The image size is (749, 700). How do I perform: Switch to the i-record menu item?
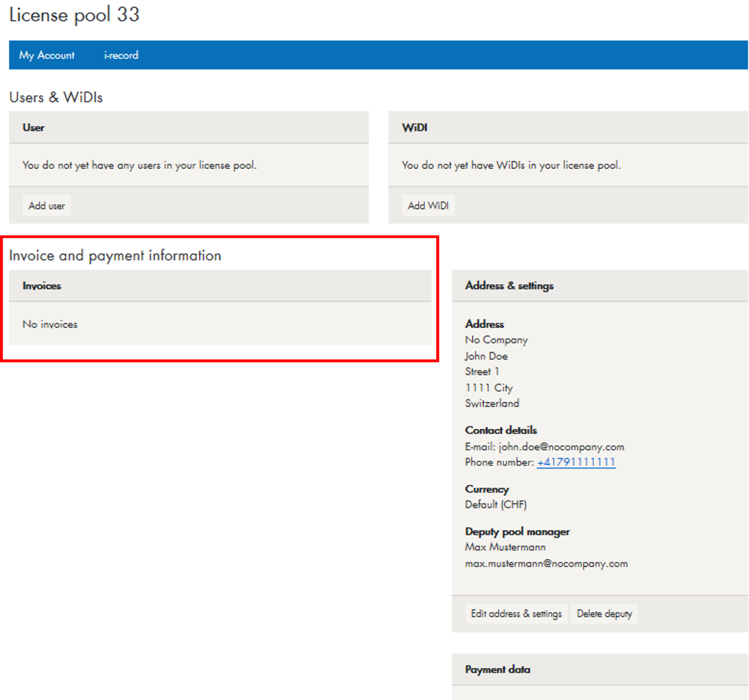click(x=121, y=55)
